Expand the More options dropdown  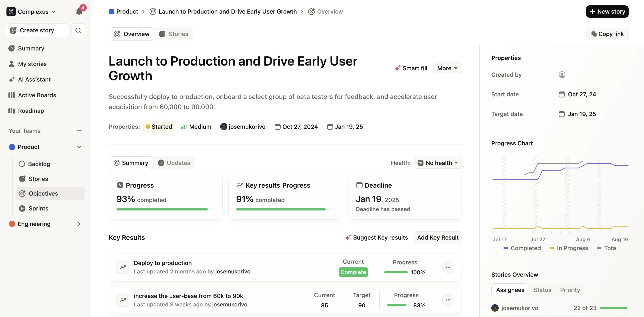click(x=447, y=68)
